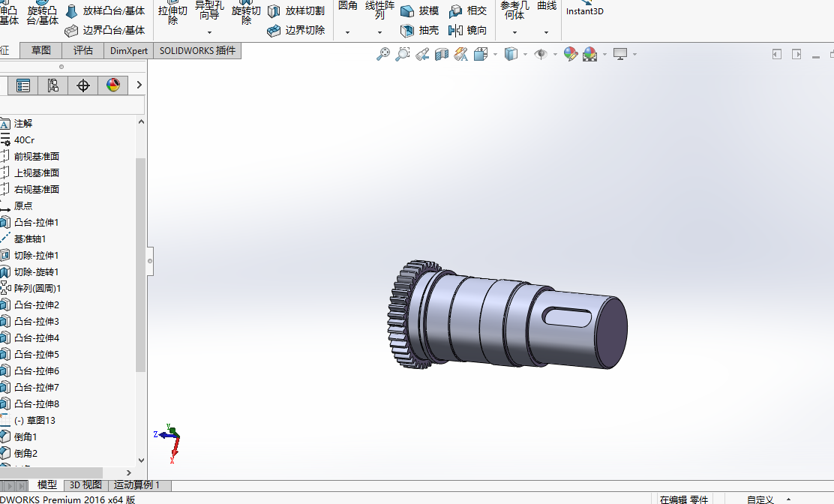
Task: Open the View Settings monitor icon
Action: pyautogui.click(x=620, y=54)
